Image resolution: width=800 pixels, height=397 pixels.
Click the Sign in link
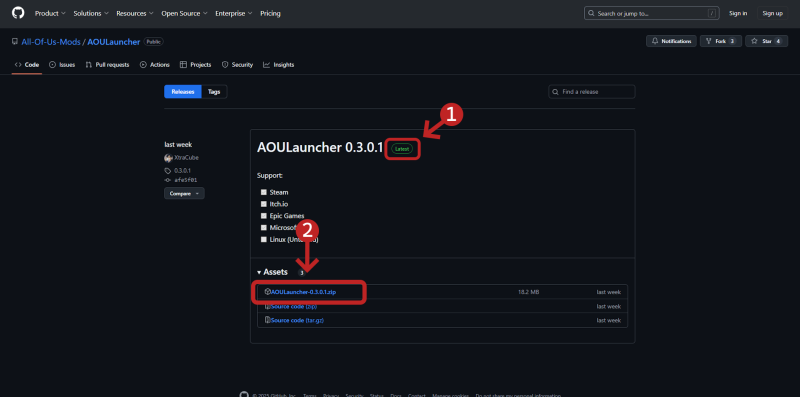(738, 13)
